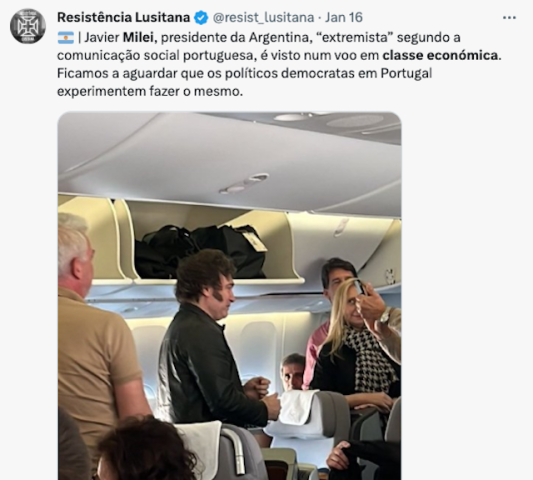Screen dimensions: 533x480
Task: Click the last line experimentem fazer o mesmo
Action: coord(150,91)
